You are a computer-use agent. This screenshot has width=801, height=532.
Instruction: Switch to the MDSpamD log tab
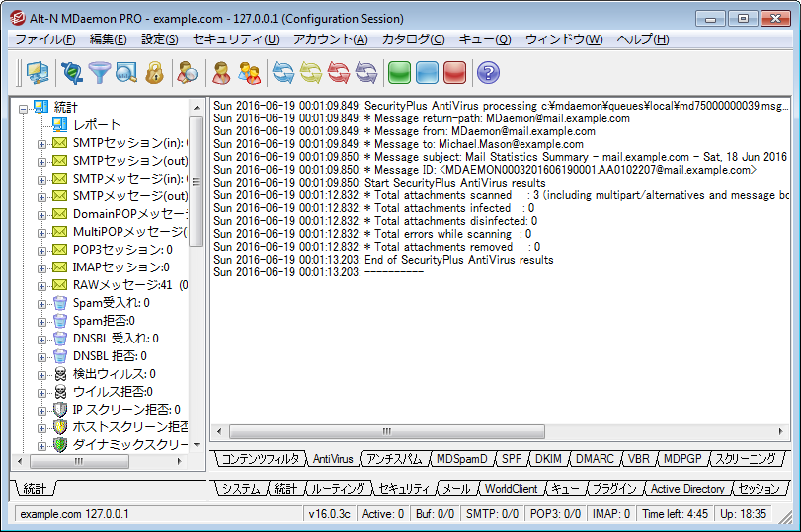462,459
